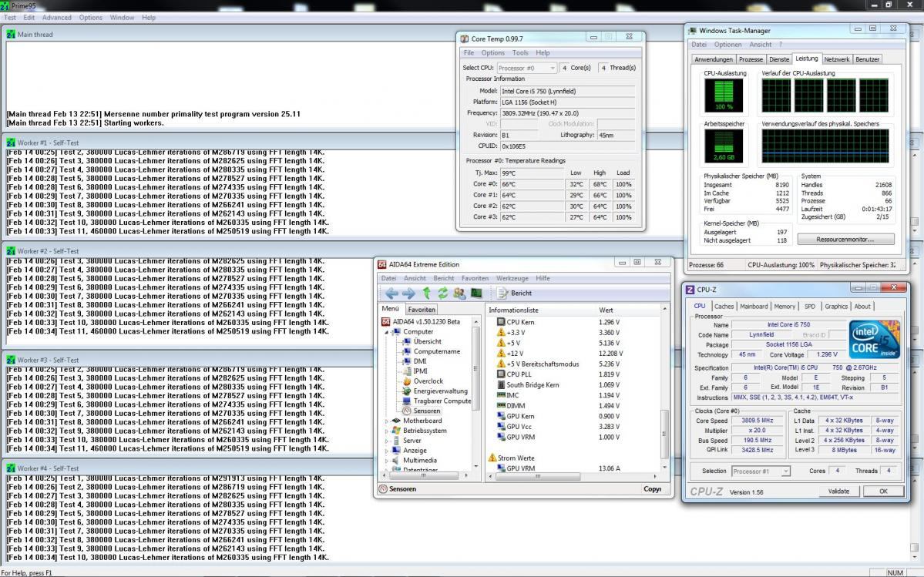Image resolution: width=924 pixels, height=577 pixels.
Task: Click the Overclock flame icon in AIDA64 tree
Action: [407, 381]
